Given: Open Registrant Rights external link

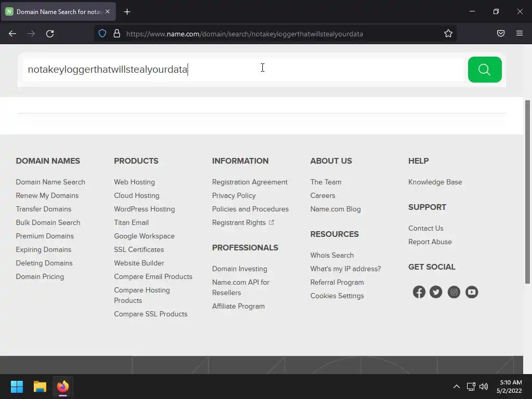Looking at the screenshot, I should pos(243,222).
